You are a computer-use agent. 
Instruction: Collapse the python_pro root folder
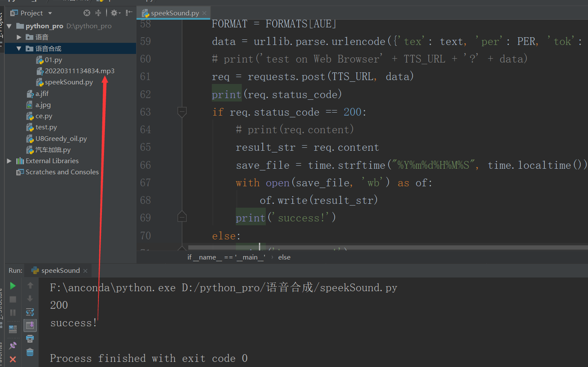[x=9, y=26]
